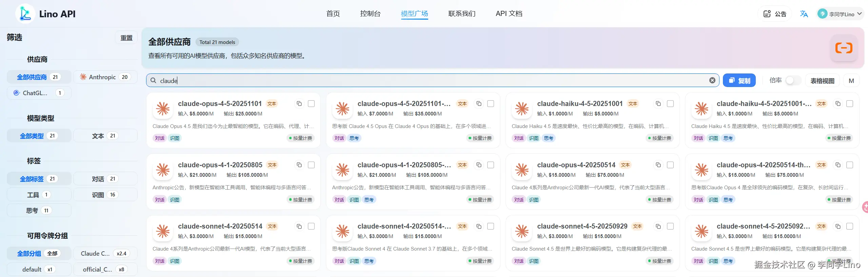Select 全部分组 token group
Viewport: 868px width, 277px height.
coord(39,253)
